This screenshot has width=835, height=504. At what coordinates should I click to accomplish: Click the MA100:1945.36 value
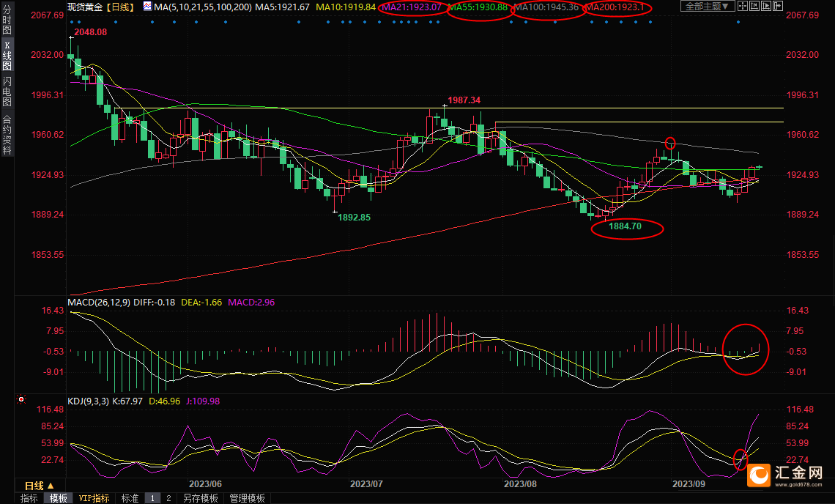click(546, 7)
